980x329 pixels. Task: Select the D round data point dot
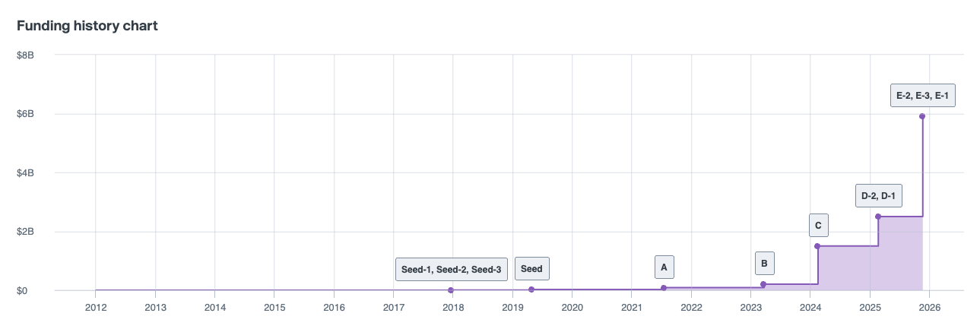878,217
